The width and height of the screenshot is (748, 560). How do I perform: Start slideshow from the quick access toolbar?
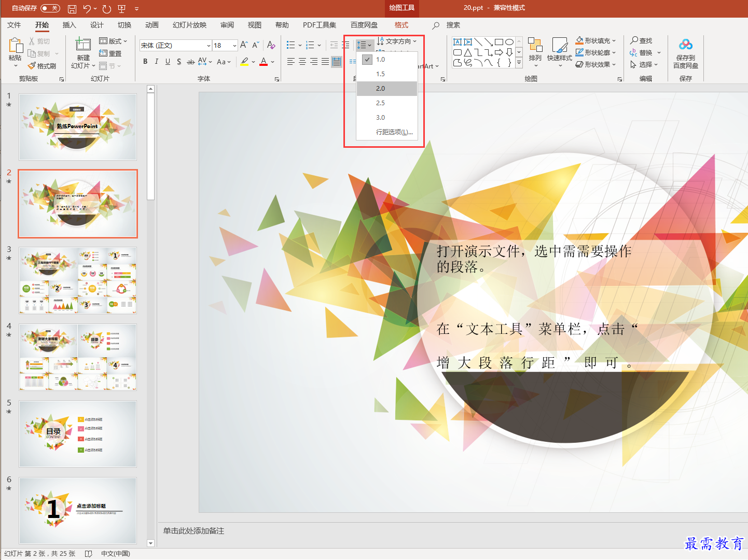pyautogui.click(x=122, y=9)
